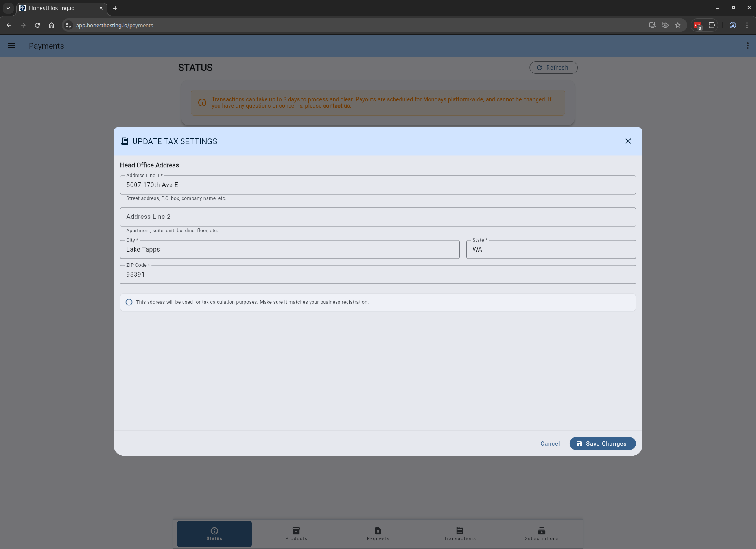Click the City input field
The image size is (756, 549).
[x=289, y=249]
